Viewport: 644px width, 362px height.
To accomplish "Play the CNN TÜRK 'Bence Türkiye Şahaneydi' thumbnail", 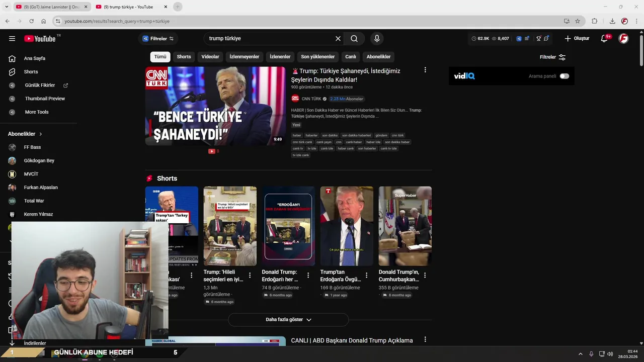I will 215,106.
